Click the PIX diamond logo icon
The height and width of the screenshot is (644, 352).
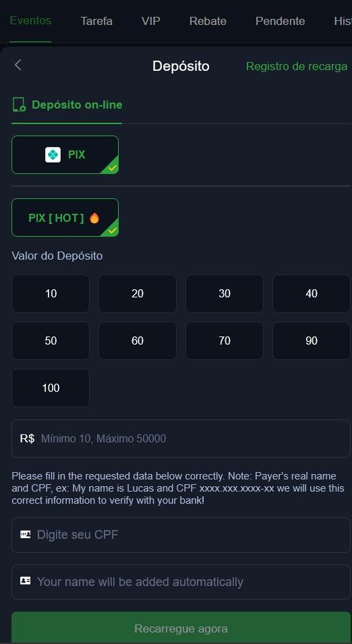click(x=53, y=155)
